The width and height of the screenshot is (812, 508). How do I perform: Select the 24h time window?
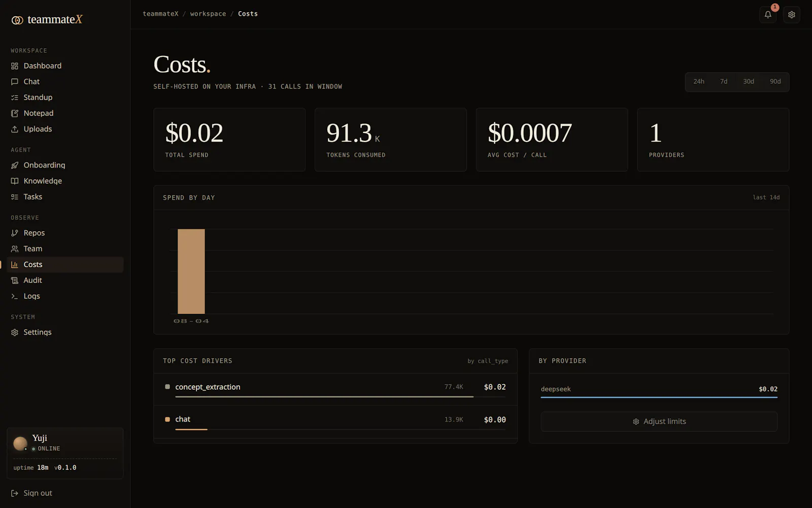[699, 82]
